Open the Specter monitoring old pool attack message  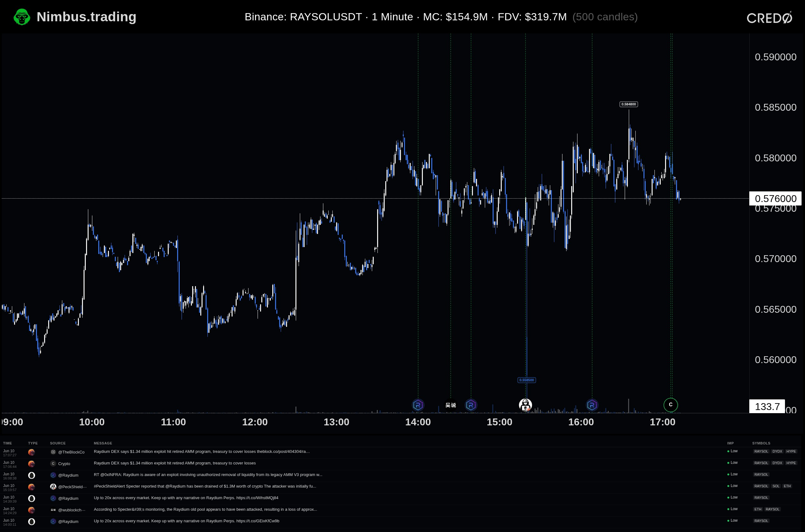tap(205, 509)
